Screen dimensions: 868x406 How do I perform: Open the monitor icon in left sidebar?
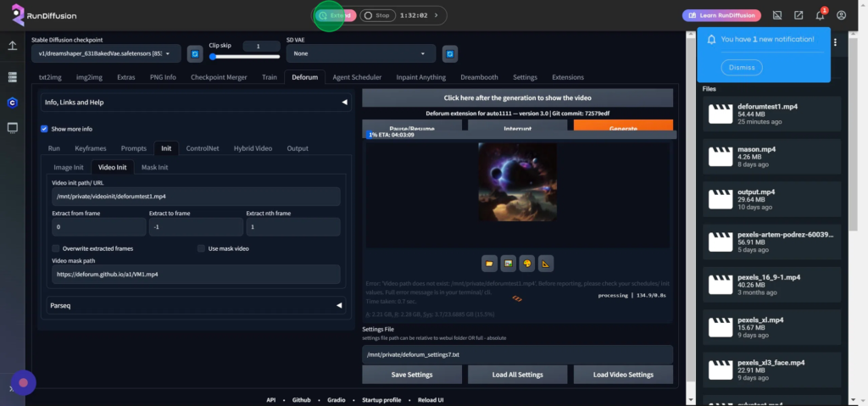tap(12, 128)
